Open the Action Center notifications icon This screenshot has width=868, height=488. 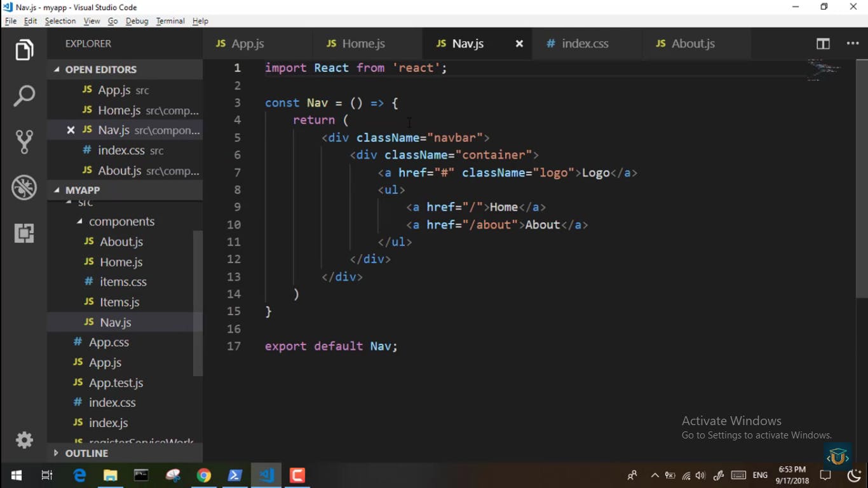(x=825, y=475)
